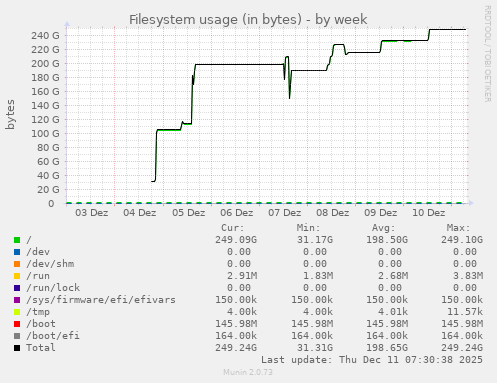Click the 'Munin 2.0.73' version text
The image size is (497, 383).
pos(248,372)
